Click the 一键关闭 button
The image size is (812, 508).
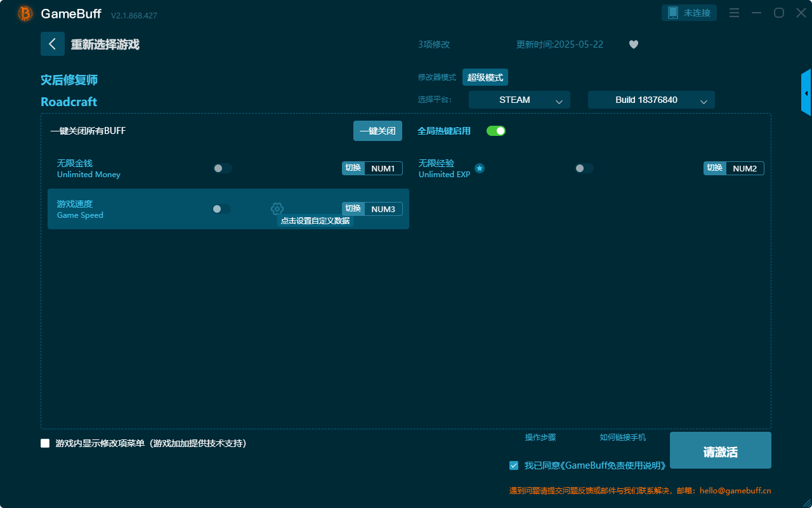pos(377,131)
